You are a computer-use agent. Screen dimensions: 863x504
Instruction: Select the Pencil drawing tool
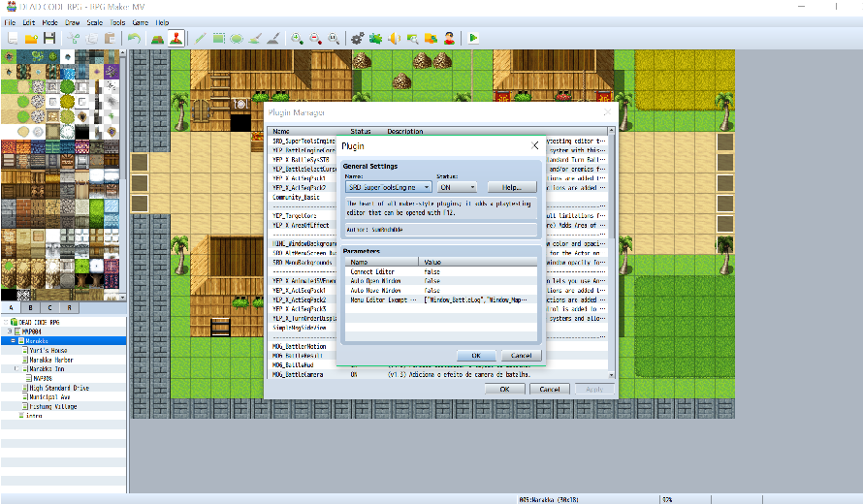pos(201,38)
